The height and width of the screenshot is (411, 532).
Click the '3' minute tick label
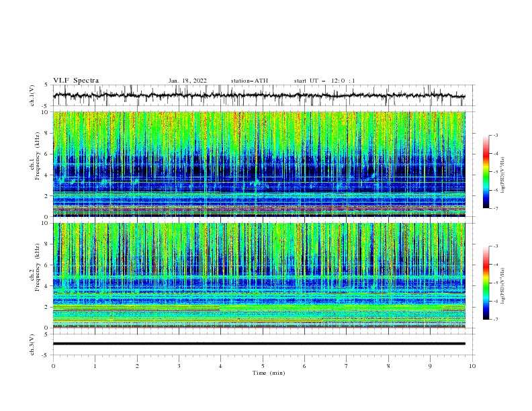179,366
